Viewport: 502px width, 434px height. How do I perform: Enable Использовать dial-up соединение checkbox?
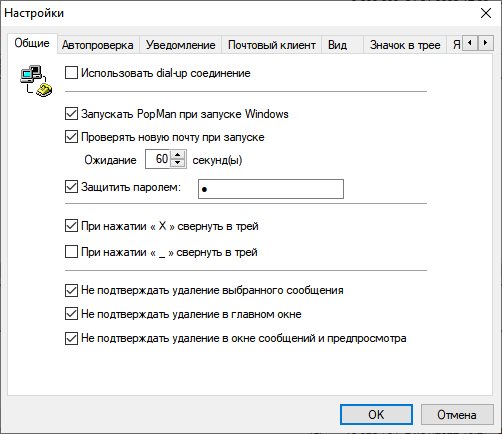(x=71, y=73)
